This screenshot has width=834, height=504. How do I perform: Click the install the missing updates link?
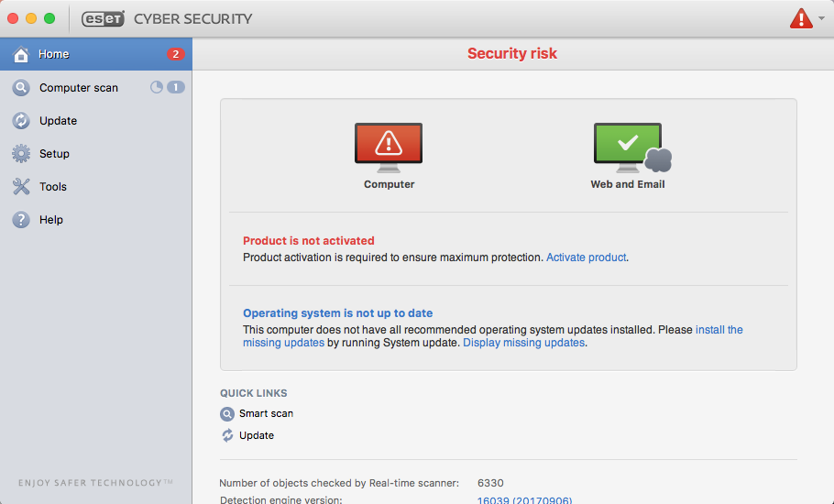point(719,329)
